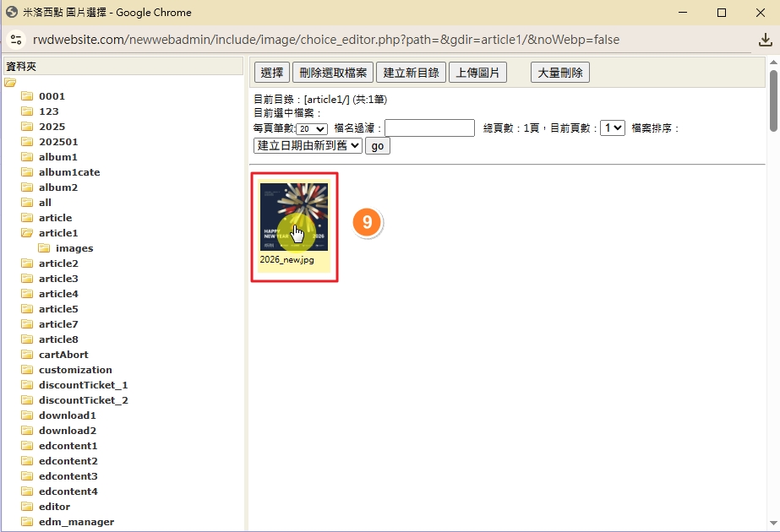Select the 2026_new.jpg thumbnail
The width and height of the screenshot is (780, 532).
pyautogui.click(x=293, y=217)
